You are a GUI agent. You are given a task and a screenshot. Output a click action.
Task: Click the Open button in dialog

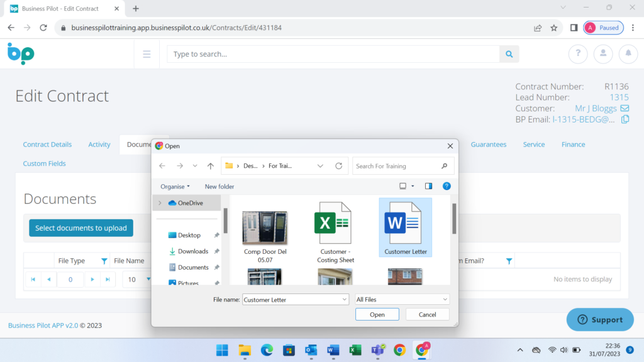(377, 314)
